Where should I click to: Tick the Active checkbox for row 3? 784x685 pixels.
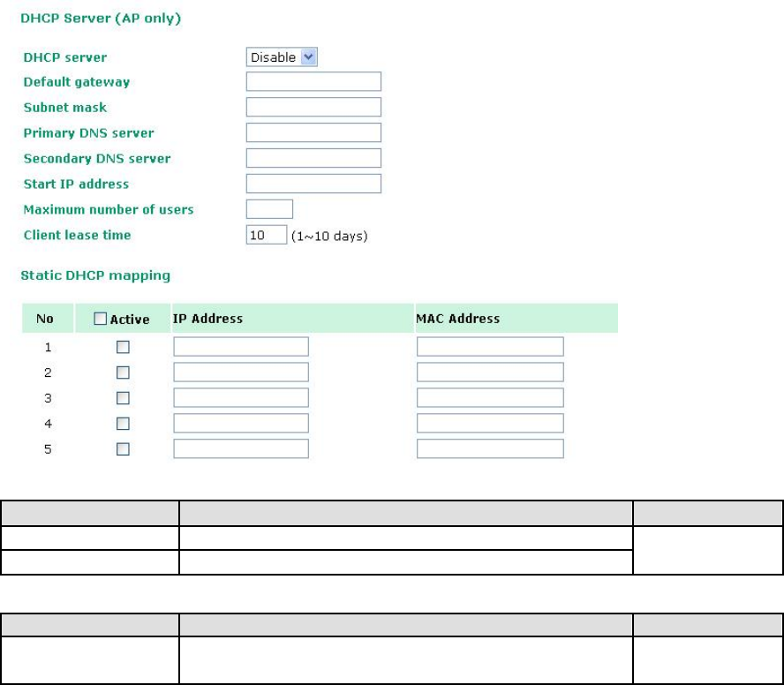tap(123, 398)
